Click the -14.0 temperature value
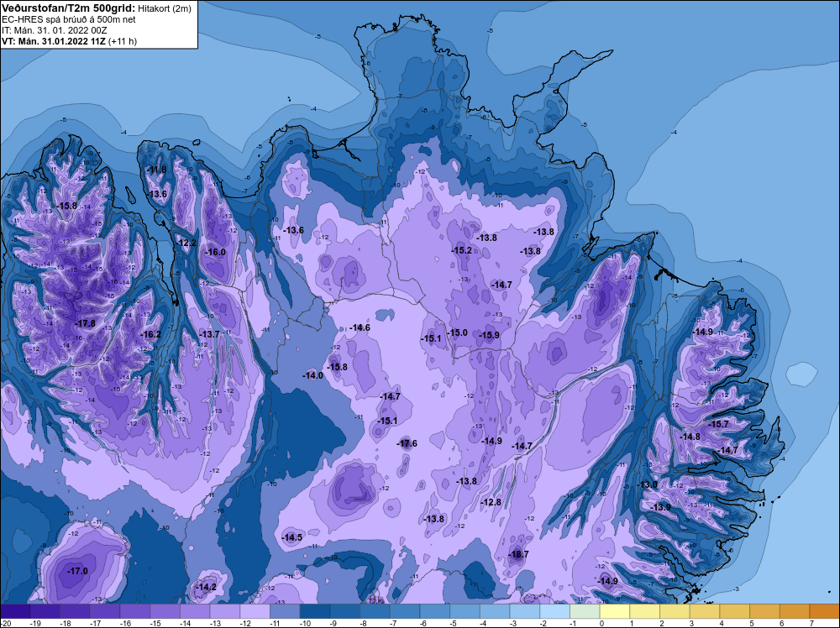Screen dimensions: 840x628 tap(312, 375)
